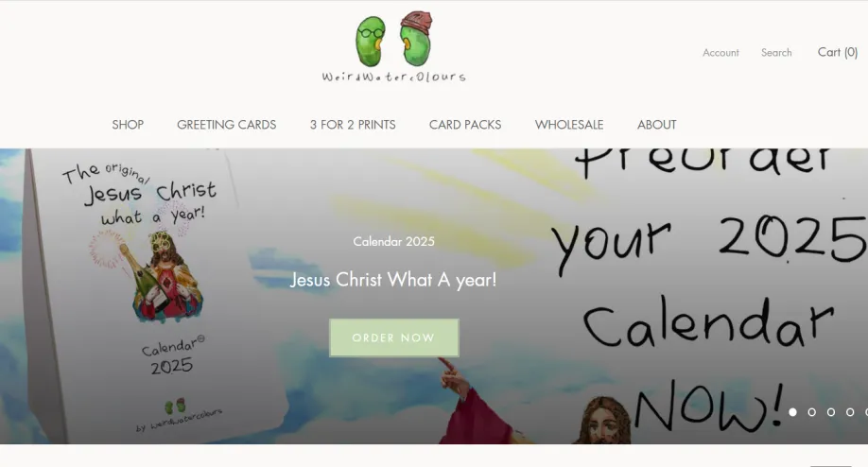Select the 3 FOR 2 PRINTS menu item

tap(353, 125)
